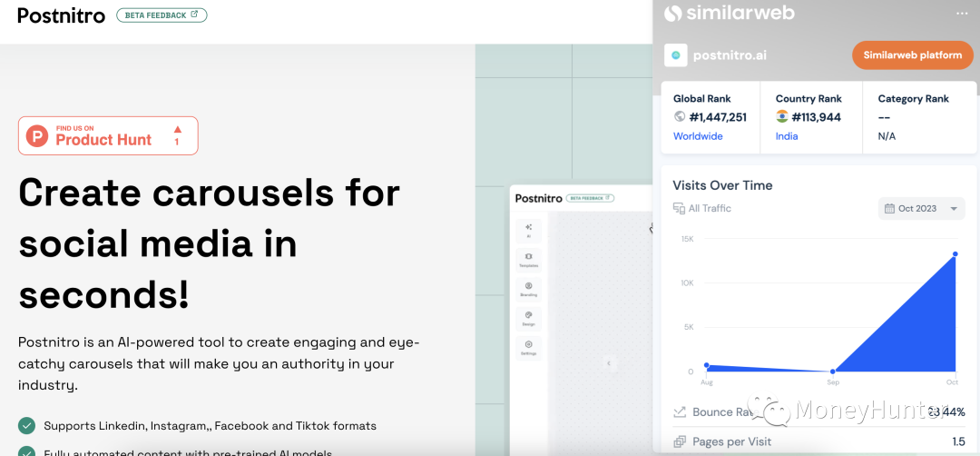
Task: Click the postnitro.ai site favicon
Action: 675,55
